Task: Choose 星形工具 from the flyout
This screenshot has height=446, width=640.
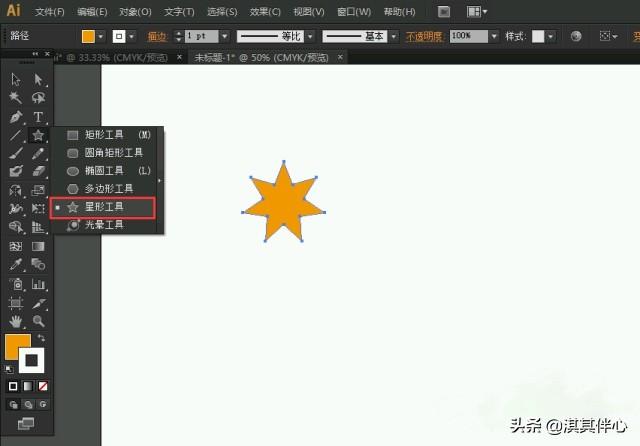Action: tap(104, 207)
